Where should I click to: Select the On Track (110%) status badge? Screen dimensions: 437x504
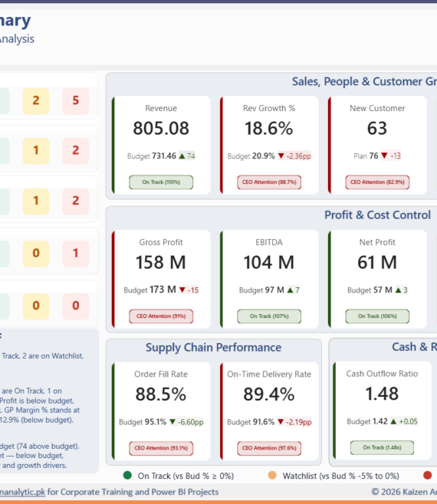pos(161,182)
